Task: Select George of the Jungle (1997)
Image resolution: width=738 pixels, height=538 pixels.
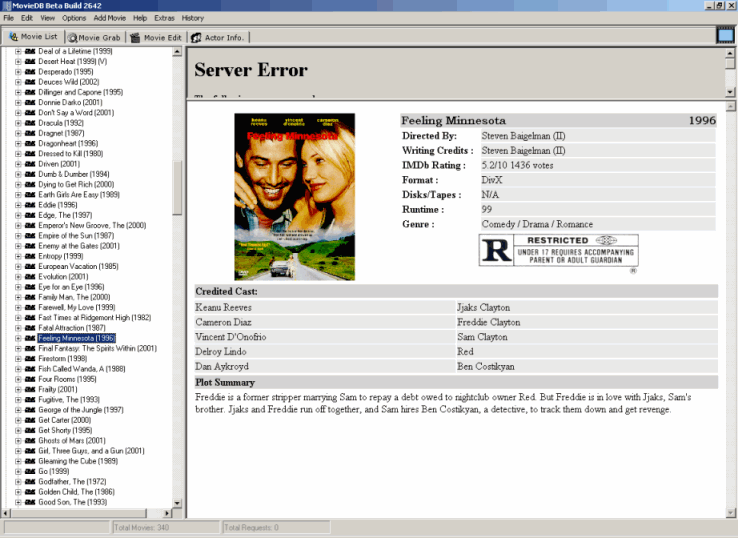Action: [80, 410]
